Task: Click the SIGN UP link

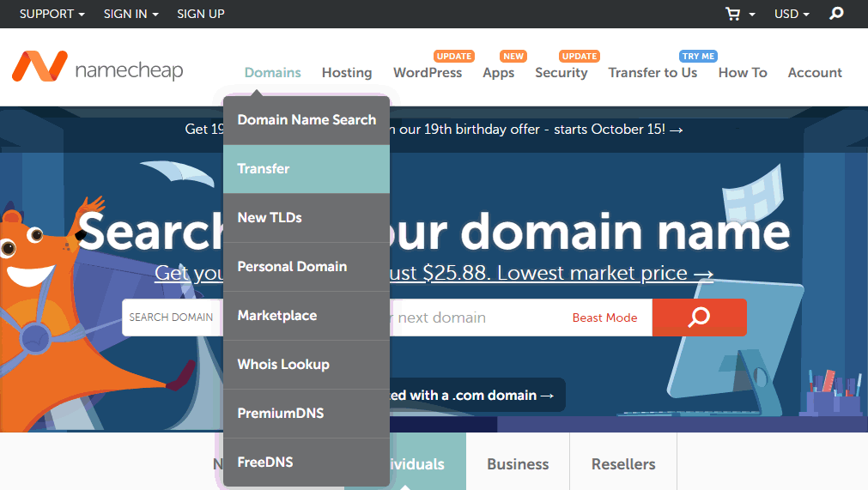Action: (x=200, y=14)
